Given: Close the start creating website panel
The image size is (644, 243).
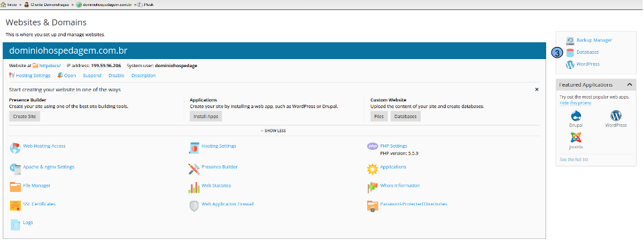Looking at the screenshot, I should (537, 89).
